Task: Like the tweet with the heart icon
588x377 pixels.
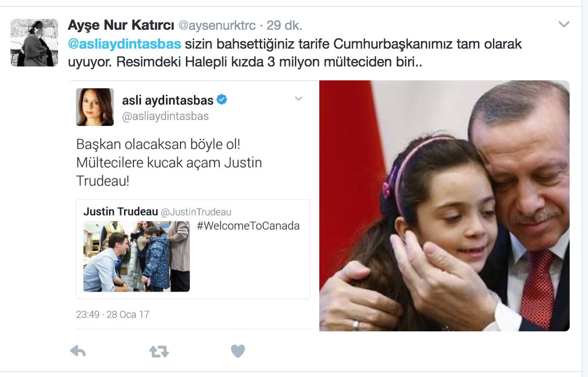Action: point(238,351)
